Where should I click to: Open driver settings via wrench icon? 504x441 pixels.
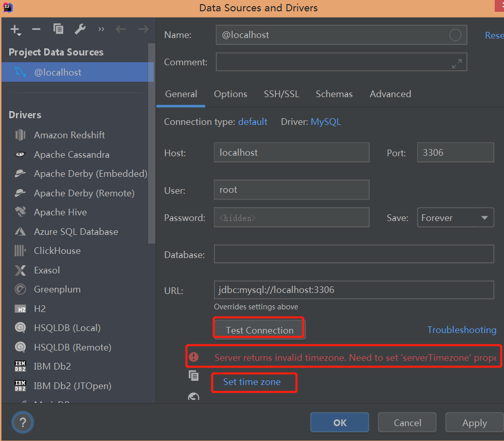click(80, 29)
